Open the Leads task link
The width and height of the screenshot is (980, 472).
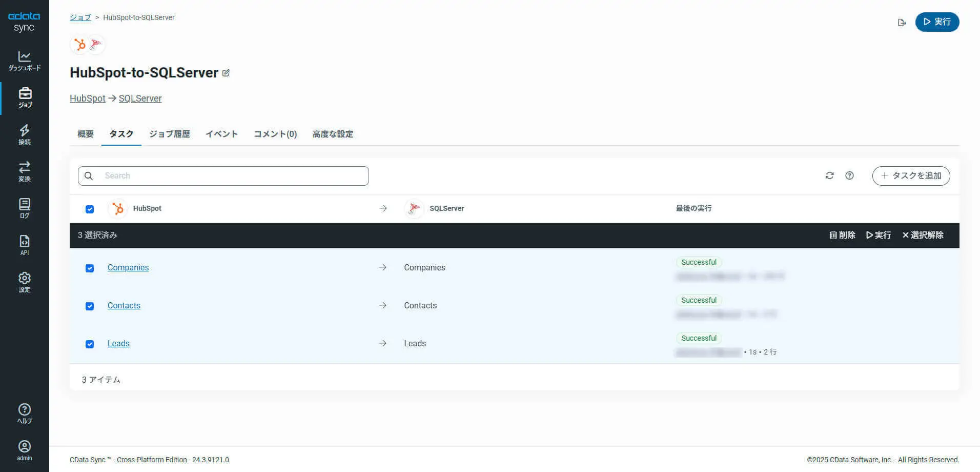118,343
